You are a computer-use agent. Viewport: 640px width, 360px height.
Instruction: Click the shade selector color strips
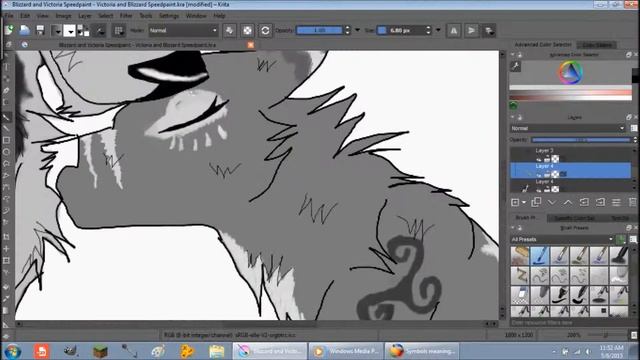570,93
